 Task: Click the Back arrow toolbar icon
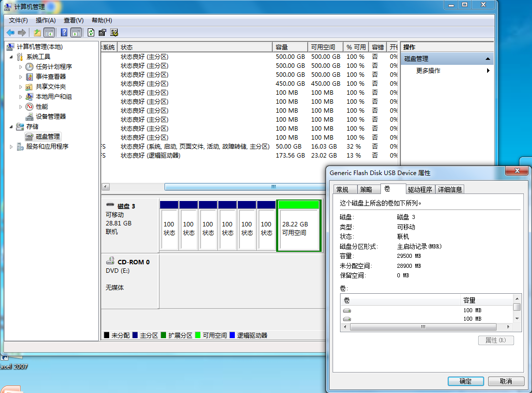[x=10, y=32]
